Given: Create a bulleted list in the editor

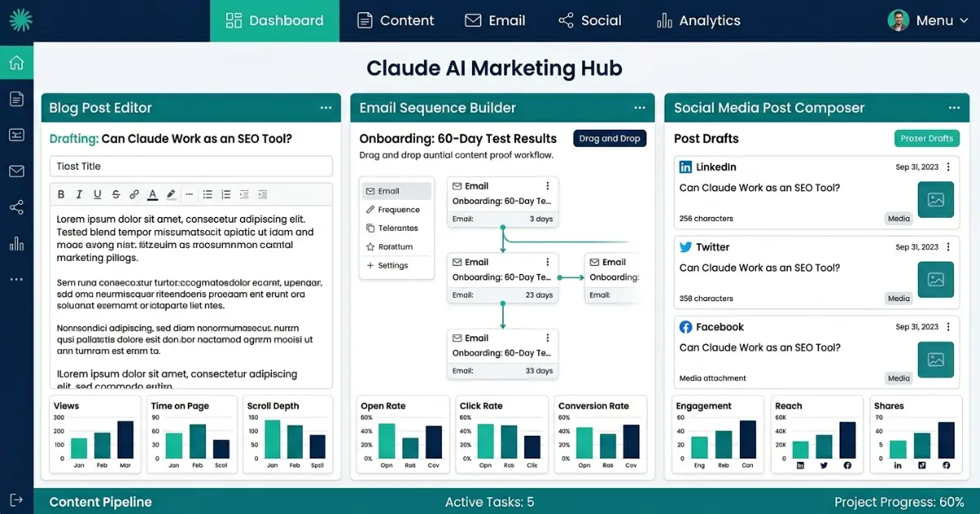Looking at the screenshot, I should pos(207,193).
